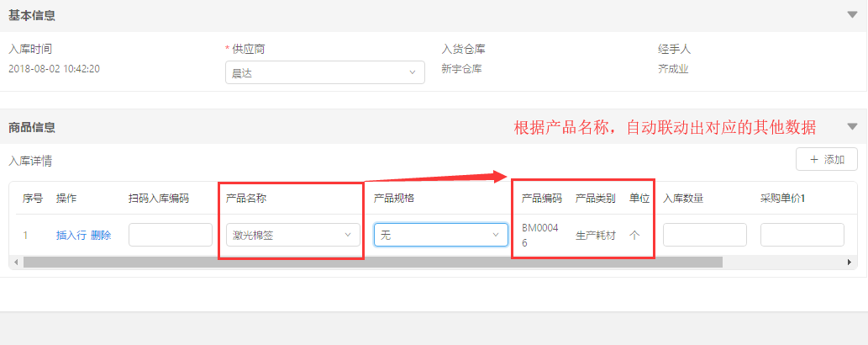Focus the 采购单价1 input field
Image resolution: width=868 pixels, height=345 pixels.
pyautogui.click(x=802, y=235)
